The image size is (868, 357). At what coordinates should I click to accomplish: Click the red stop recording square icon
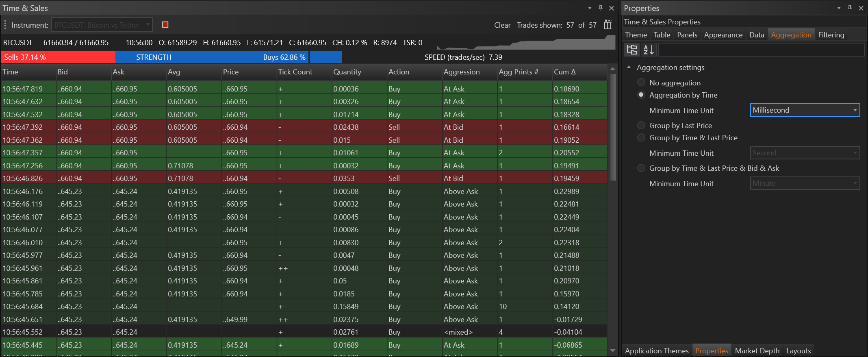(x=165, y=25)
